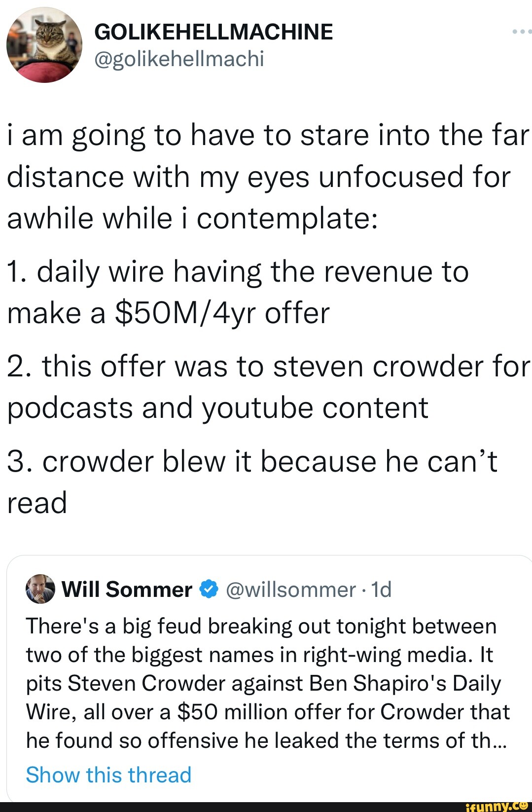This screenshot has height=812, width=532.
Task: Open Will Sommer's name link
Action: (127, 589)
